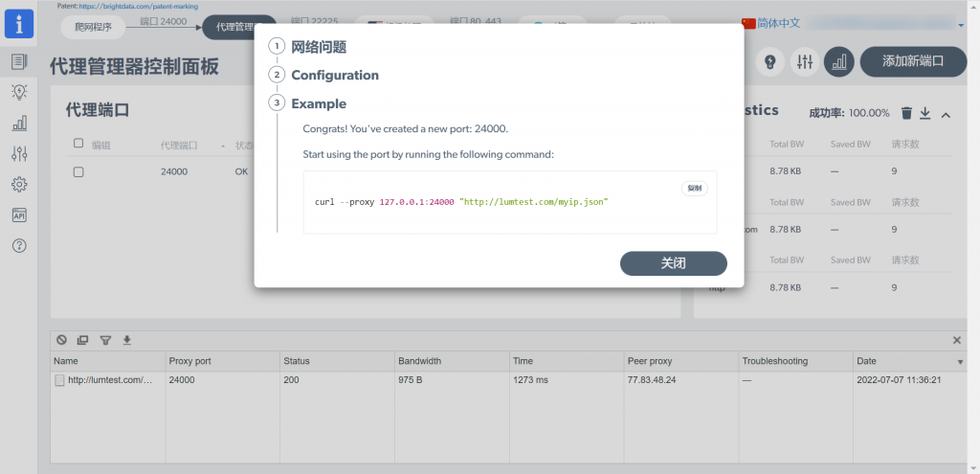Click the 关闭 button to close dialog
This screenshot has width=980, height=474.
pyautogui.click(x=673, y=262)
